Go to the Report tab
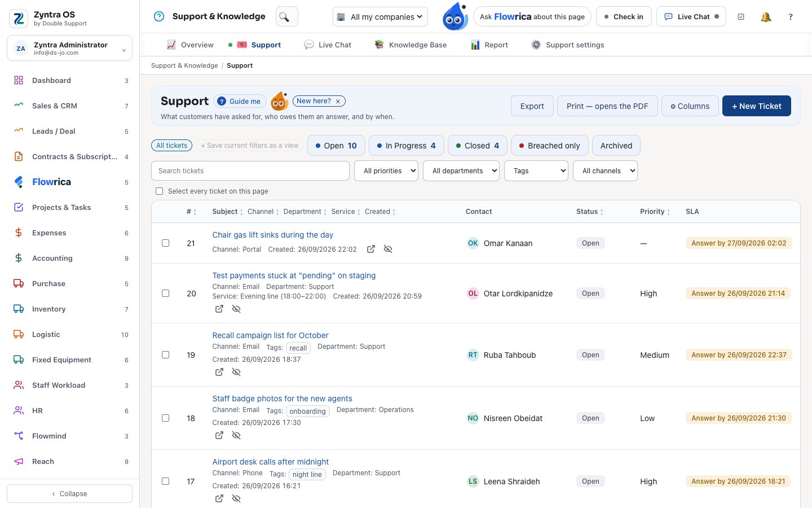 (489, 45)
